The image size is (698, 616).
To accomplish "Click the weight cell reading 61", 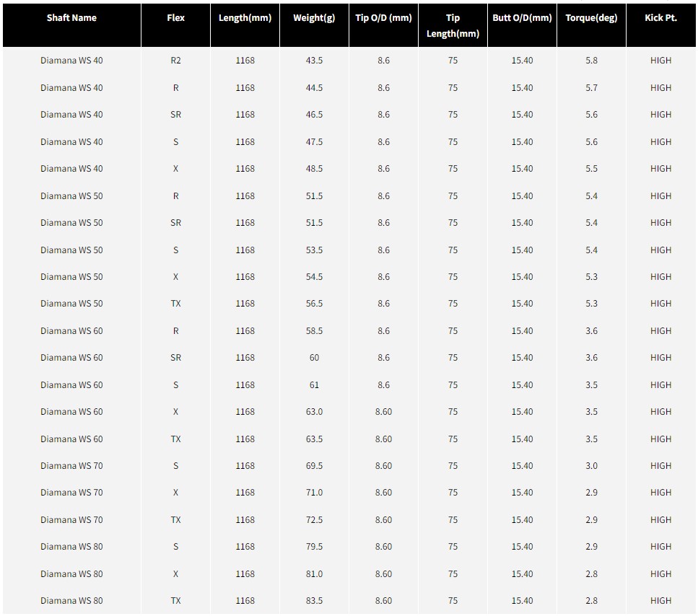I will click(x=314, y=385).
